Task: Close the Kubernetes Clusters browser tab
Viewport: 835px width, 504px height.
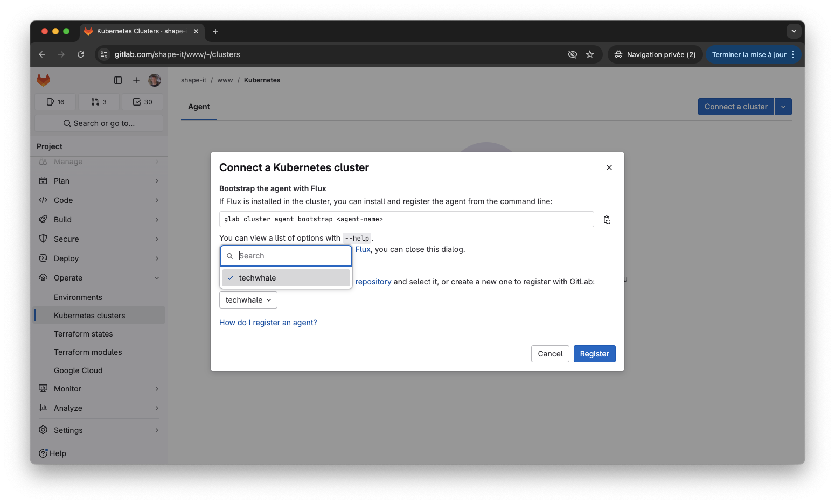Action: (196, 31)
